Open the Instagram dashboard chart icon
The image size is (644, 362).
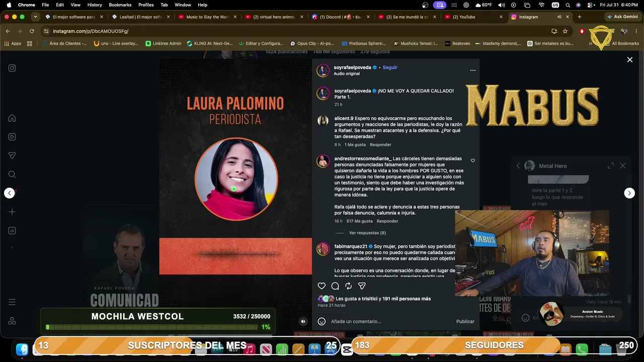(12, 231)
